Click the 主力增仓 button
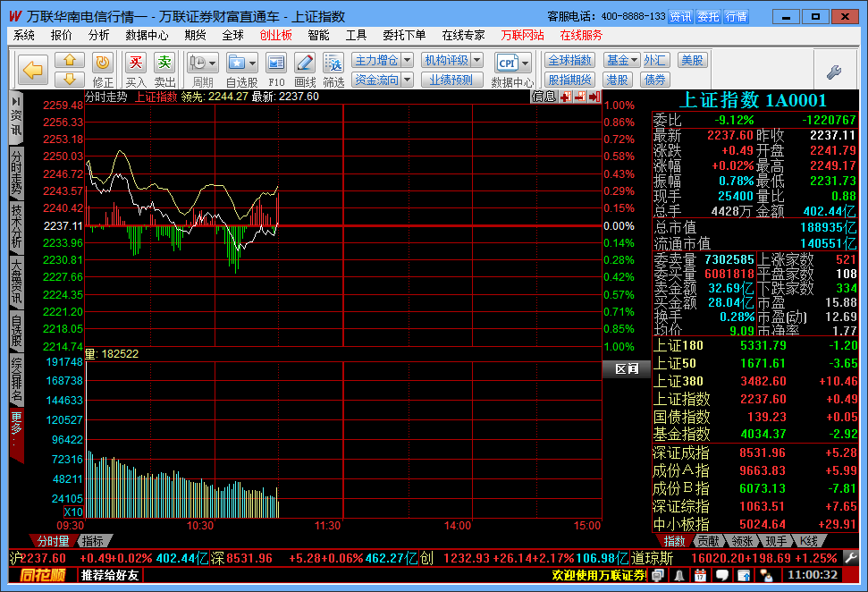Viewport: 868px width, 592px height. 376,60
